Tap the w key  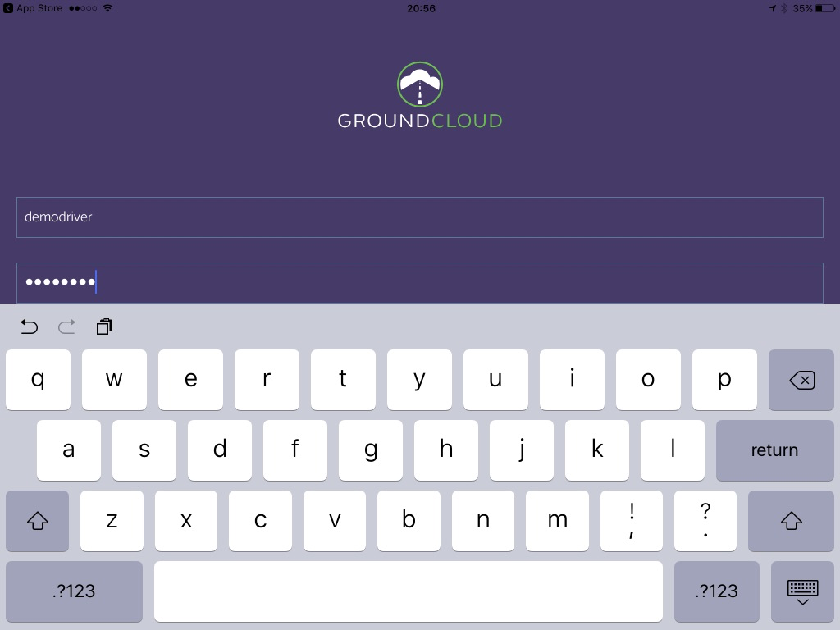pyautogui.click(x=114, y=380)
